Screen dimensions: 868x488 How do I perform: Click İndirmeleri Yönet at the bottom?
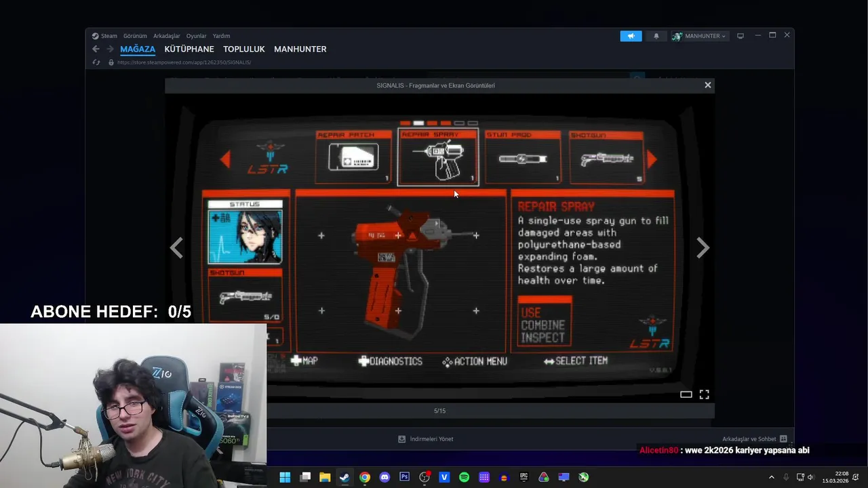click(431, 439)
